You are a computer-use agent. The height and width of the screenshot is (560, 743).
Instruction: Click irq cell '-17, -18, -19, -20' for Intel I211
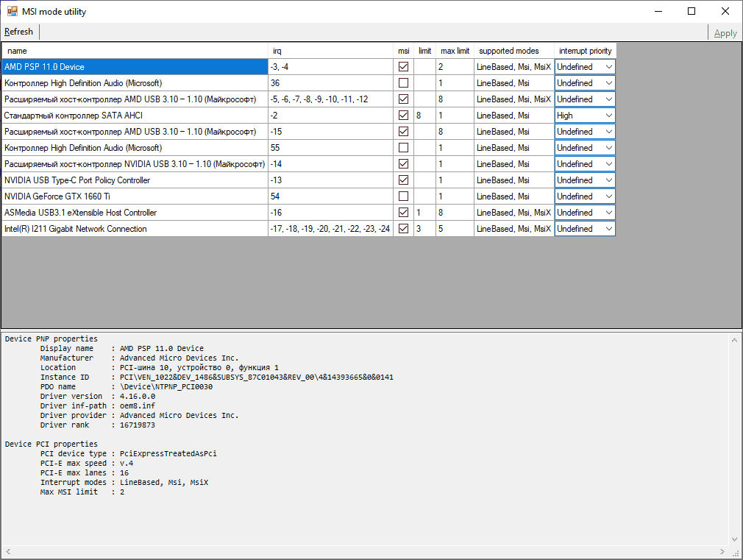pyautogui.click(x=330, y=228)
